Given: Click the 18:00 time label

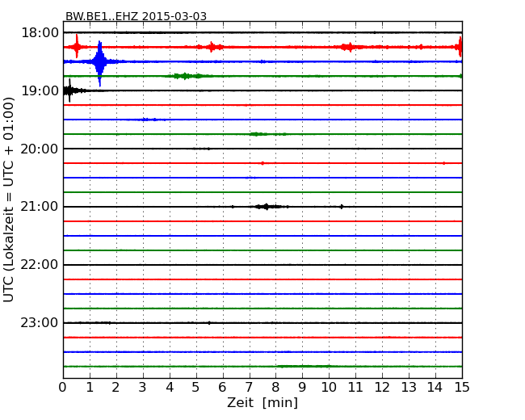Looking at the screenshot, I should coord(40,33).
